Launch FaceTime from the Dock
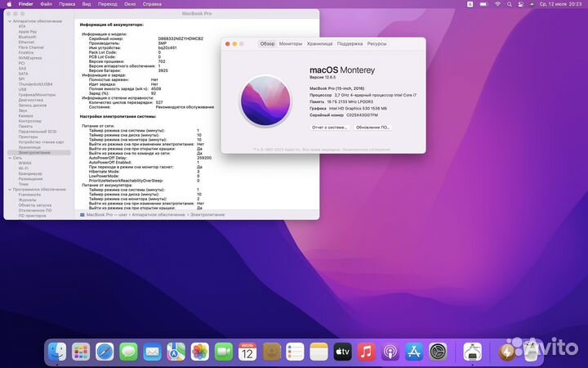588x368 pixels. pos(224,352)
